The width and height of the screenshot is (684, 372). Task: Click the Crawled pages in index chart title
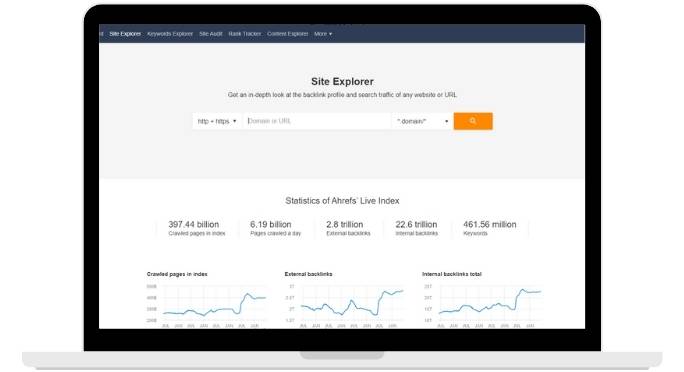177,274
